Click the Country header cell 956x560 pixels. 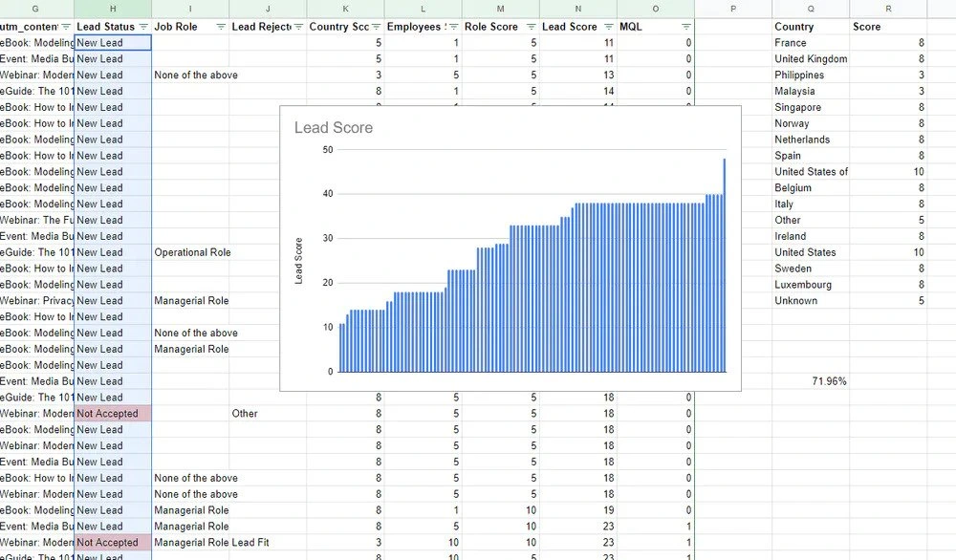(811, 27)
